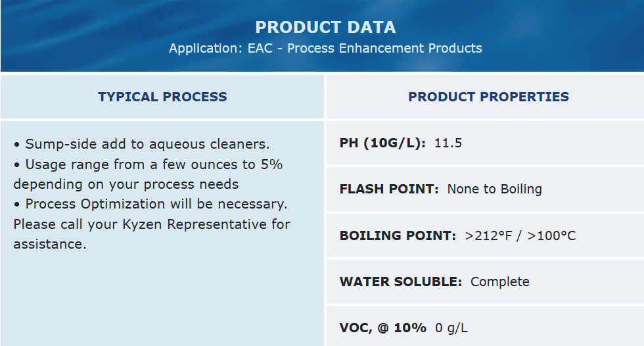This screenshot has width=644, height=346.
Task: Select the Sump-side add to aqueous cleaners bullet
Action: pyautogui.click(x=141, y=144)
